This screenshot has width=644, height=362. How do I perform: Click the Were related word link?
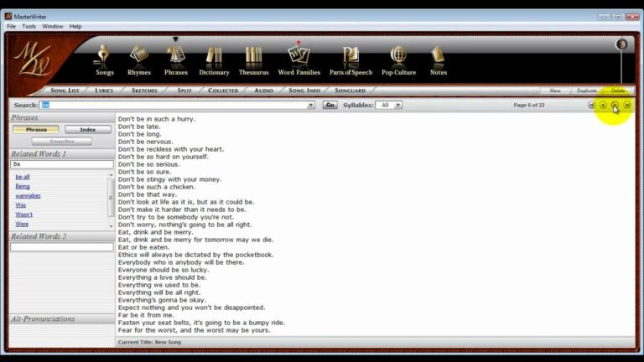[x=22, y=224]
